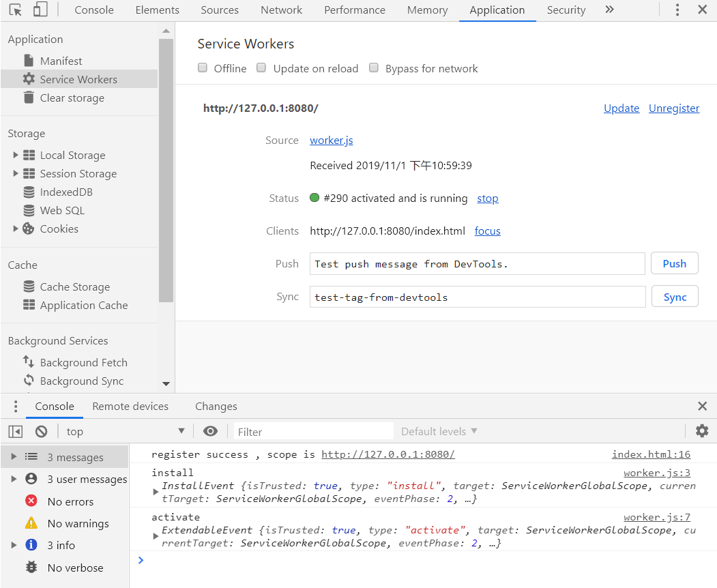Screen dimensions: 717x588
Task: Focus the Sync tag input field
Action: coord(478,297)
